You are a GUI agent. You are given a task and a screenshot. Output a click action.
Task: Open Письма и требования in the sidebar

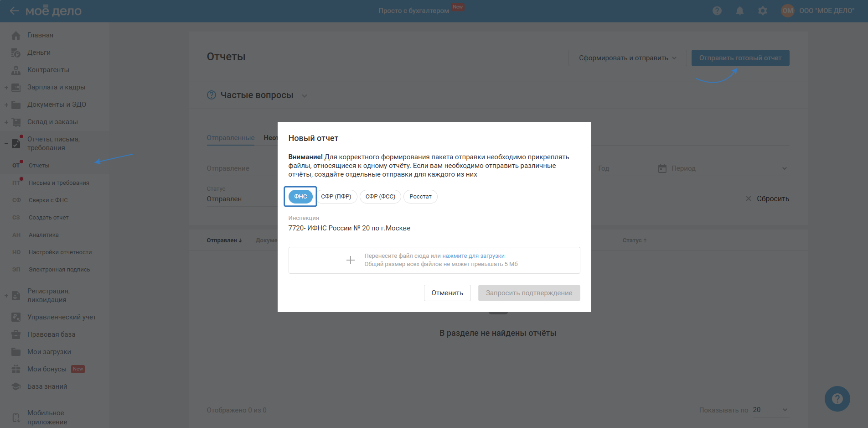(x=59, y=183)
